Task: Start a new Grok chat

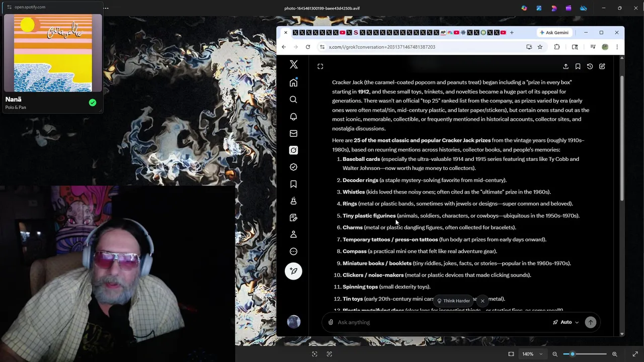Action: tap(602, 66)
